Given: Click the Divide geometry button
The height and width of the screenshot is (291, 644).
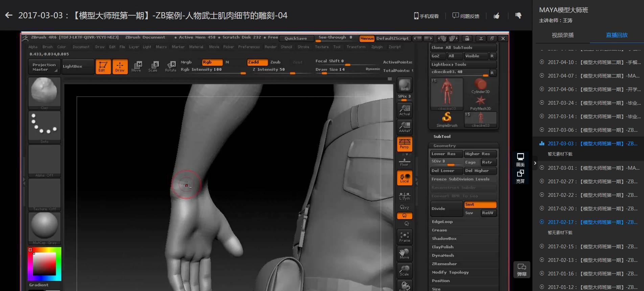Looking at the screenshot, I should (446, 209).
